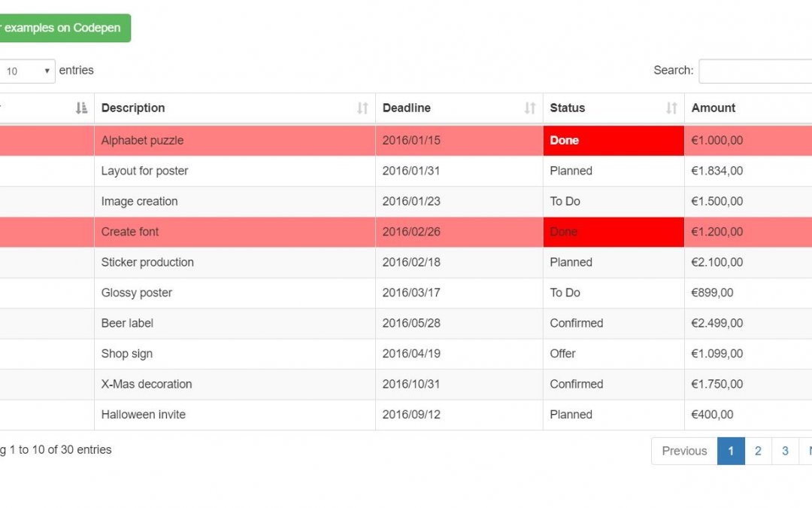Click inside the Search field
The width and height of the screenshot is (812, 508).
point(756,71)
